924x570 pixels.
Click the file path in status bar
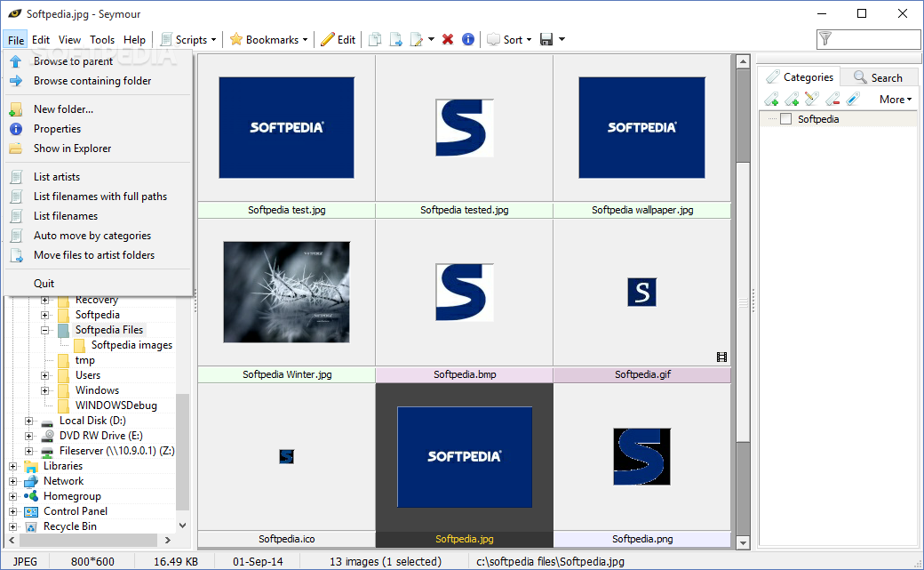(550, 562)
